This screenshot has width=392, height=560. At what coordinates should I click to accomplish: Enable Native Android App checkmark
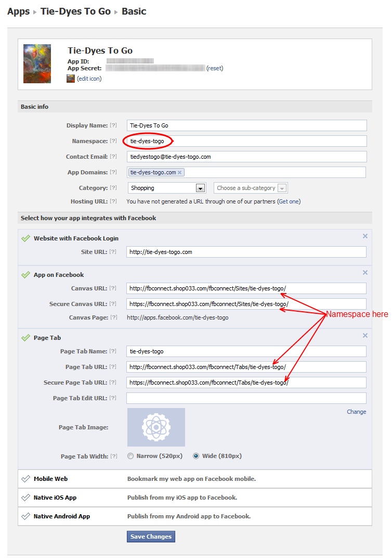25,516
